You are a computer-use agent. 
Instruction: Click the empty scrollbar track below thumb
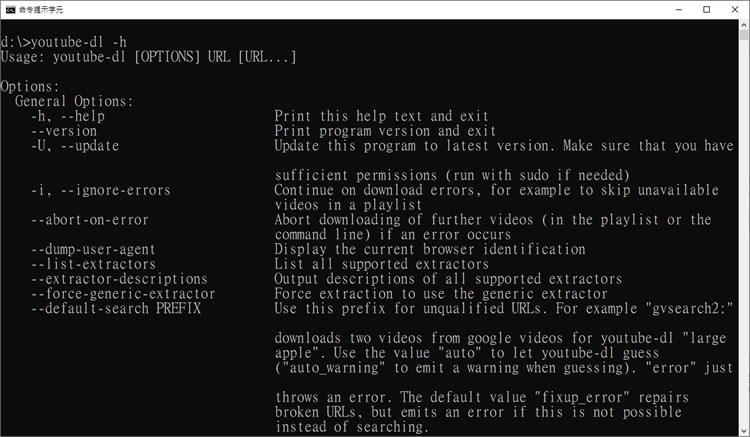744,234
